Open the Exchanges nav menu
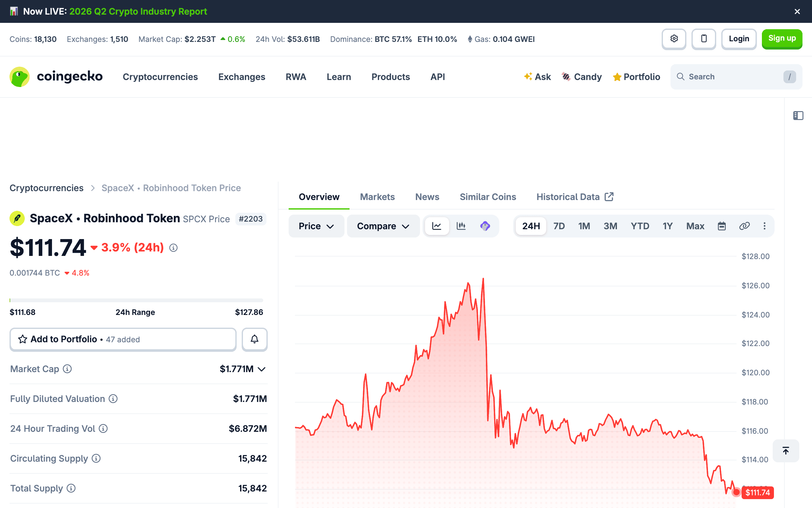This screenshot has height=508, width=812. 242,77
